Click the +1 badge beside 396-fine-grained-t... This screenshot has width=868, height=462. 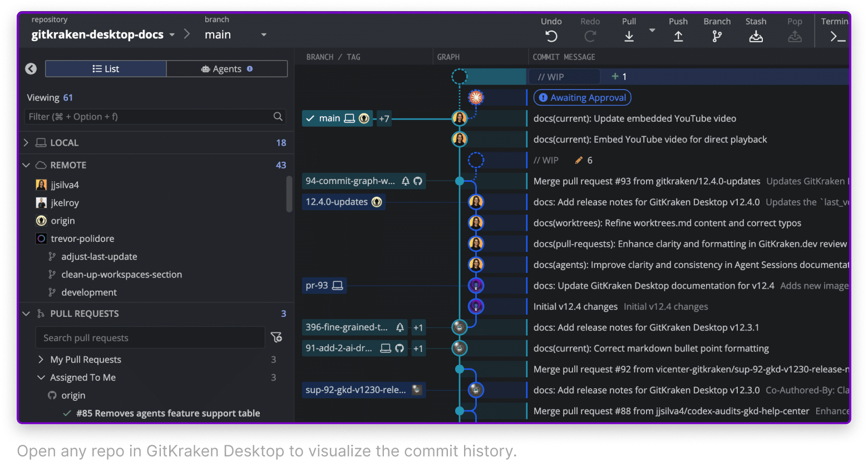point(418,327)
